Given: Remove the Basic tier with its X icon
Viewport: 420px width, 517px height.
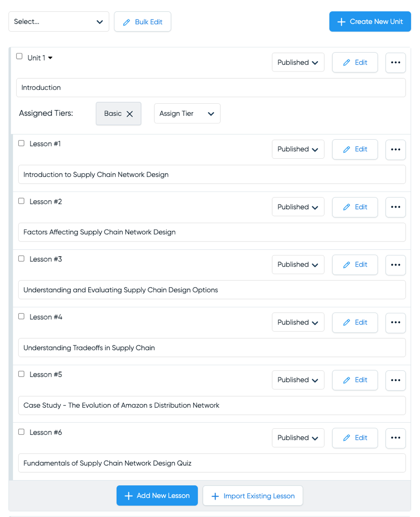Looking at the screenshot, I should tap(130, 114).
